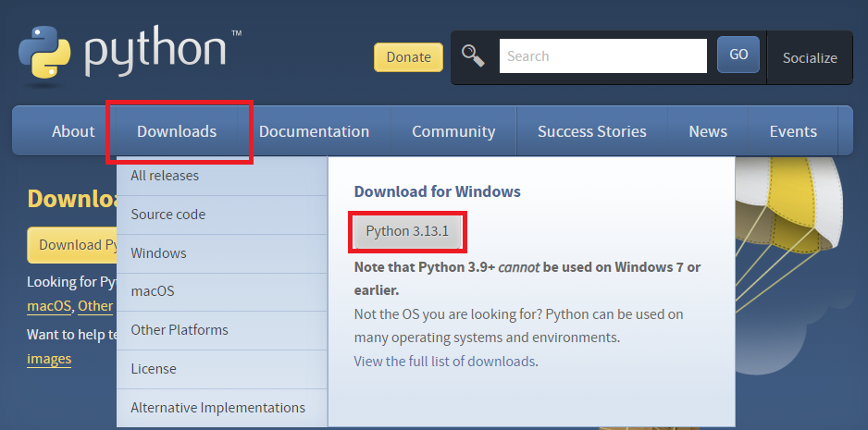Select macOS in Downloads submenu
Viewport: 868px width, 430px height.
pos(222,291)
